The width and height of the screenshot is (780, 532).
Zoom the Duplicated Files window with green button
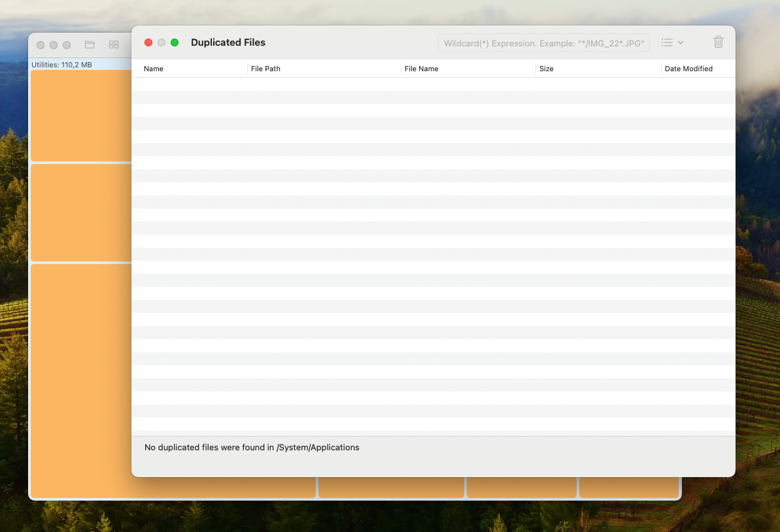175,42
